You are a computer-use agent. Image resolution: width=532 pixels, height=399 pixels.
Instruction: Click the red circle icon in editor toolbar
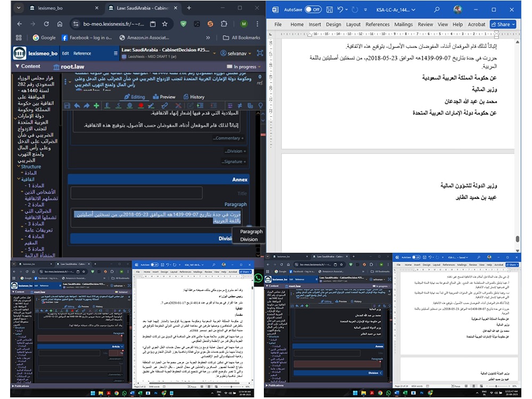141,106
